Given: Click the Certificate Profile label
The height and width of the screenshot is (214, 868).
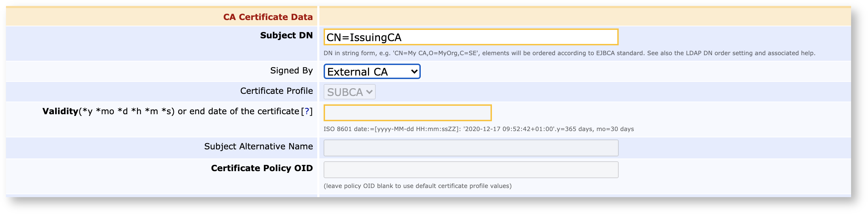Looking at the screenshot, I should [276, 91].
